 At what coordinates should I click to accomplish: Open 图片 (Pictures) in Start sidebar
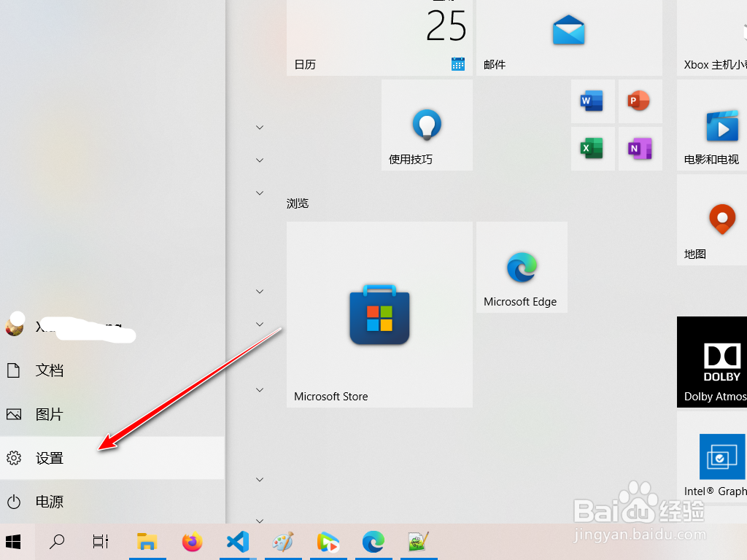pyautogui.click(x=112, y=414)
